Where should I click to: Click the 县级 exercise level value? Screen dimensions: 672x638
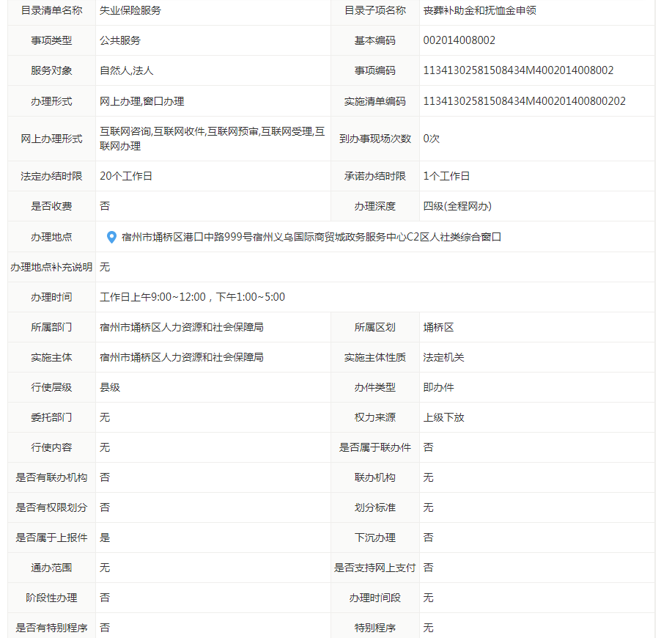[110, 387]
